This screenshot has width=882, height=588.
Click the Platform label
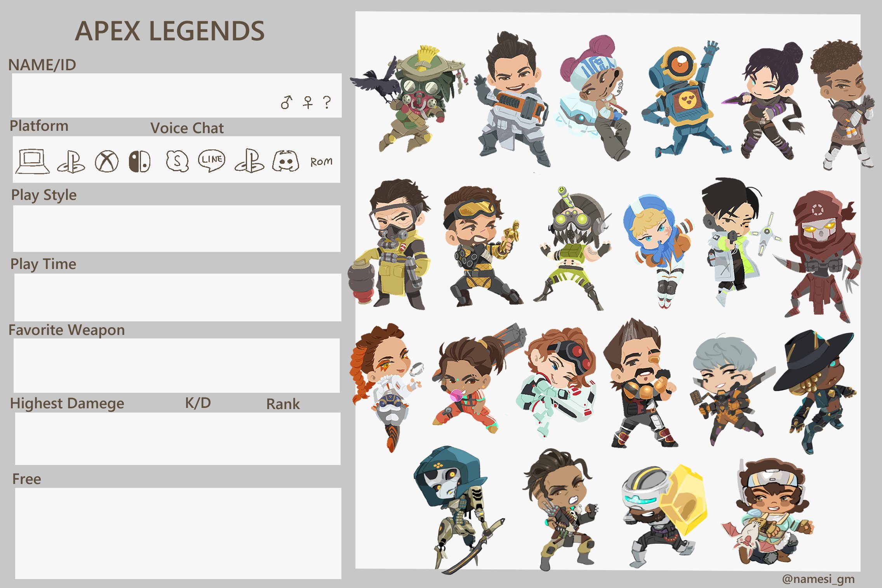coord(39,126)
